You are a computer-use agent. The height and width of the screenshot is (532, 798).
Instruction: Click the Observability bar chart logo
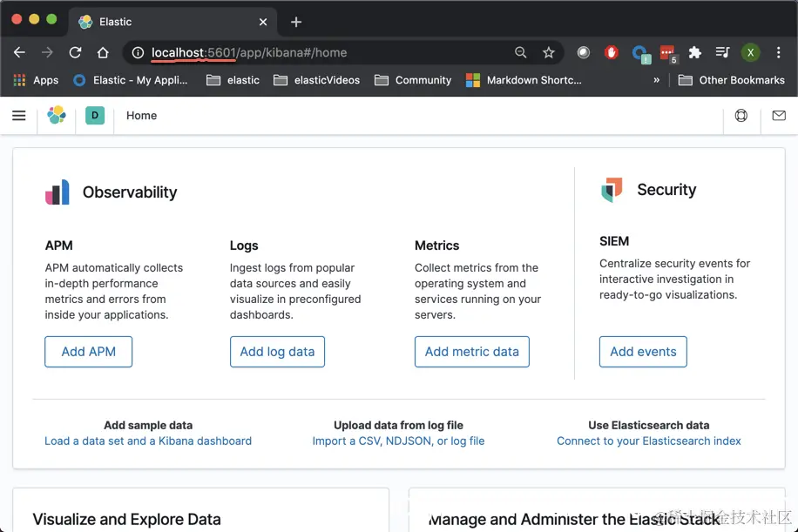coord(57,192)
